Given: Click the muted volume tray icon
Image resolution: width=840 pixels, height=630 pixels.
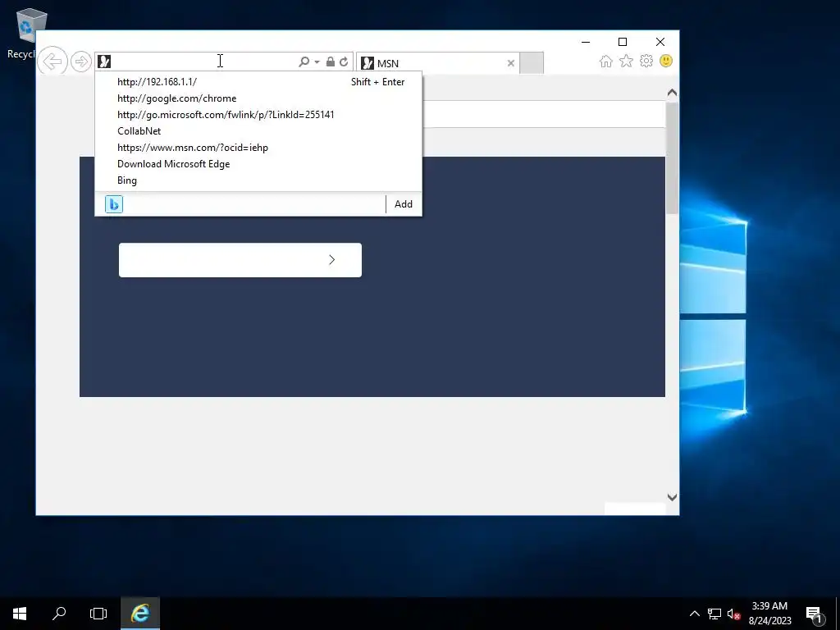Looking at the screenshot, I should 734,614.
